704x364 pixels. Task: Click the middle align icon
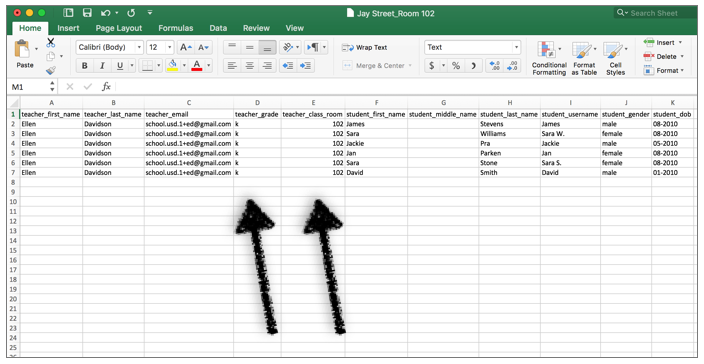pyautogui.click(x=250, y=47)
